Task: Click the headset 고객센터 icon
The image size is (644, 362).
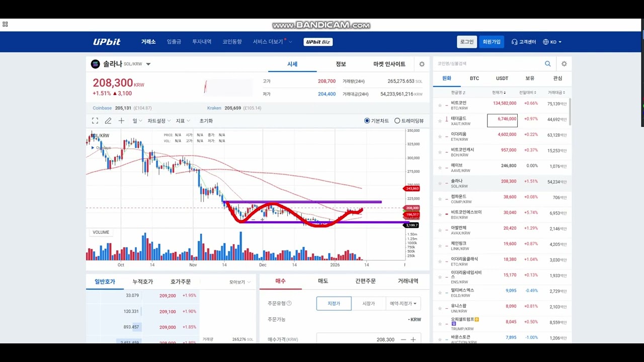Action: (x=514, y=42)
